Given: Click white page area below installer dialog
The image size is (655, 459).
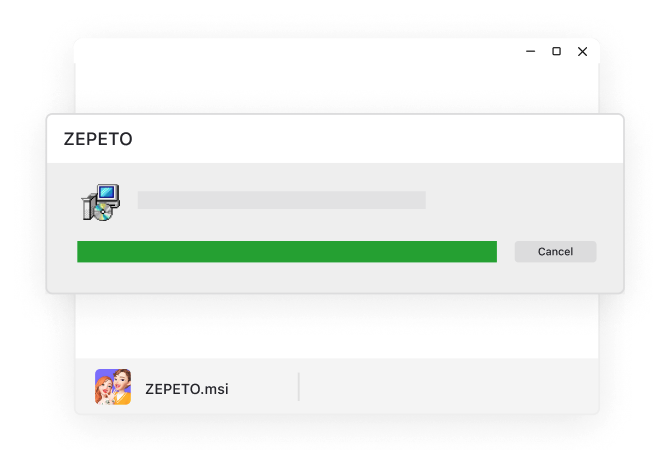Looking at the screenshot, I should pyautogui.click(x=337, y=326).
